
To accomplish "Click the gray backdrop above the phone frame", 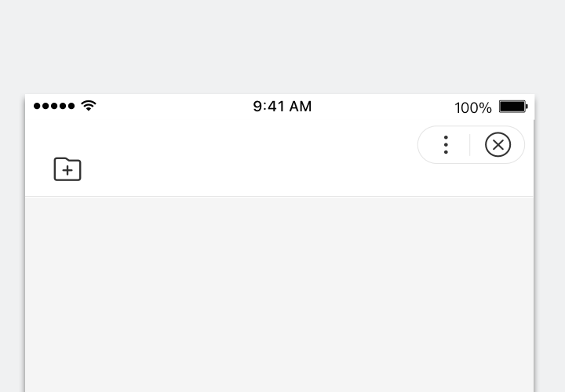I will [x=282, y=47].
